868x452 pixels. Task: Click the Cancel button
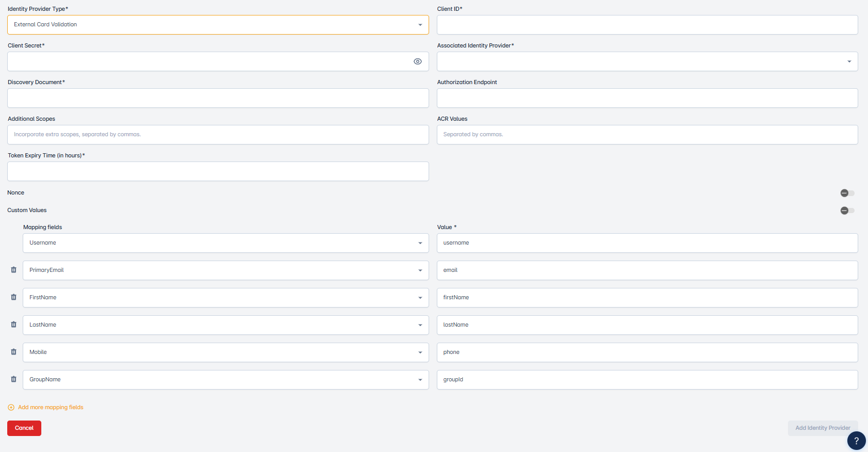pyautogui.click(x=24, y=428)
